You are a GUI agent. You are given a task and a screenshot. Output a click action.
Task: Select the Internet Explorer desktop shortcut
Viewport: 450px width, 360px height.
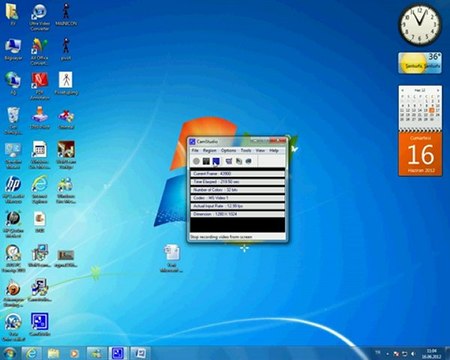coord(39,189)
